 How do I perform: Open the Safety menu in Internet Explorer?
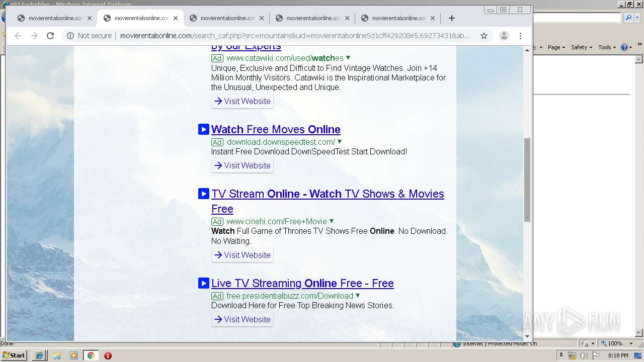click(582, 47)
